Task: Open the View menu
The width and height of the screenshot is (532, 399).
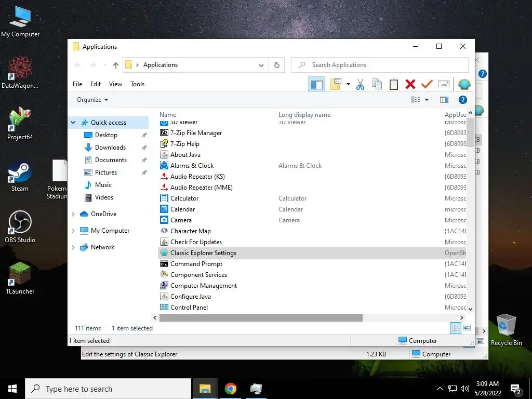Action: click(115, 84)
